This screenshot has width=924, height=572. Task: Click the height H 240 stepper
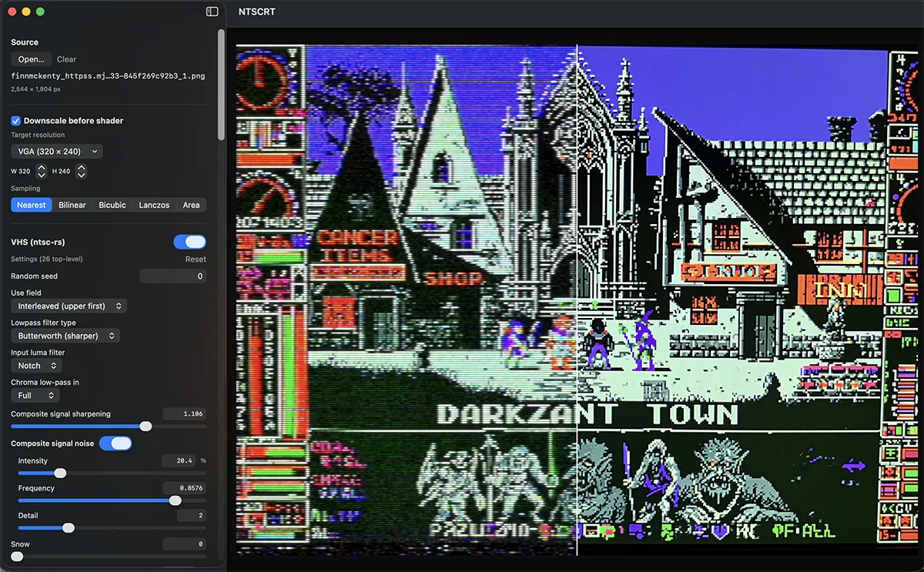(x=82, y=171)
